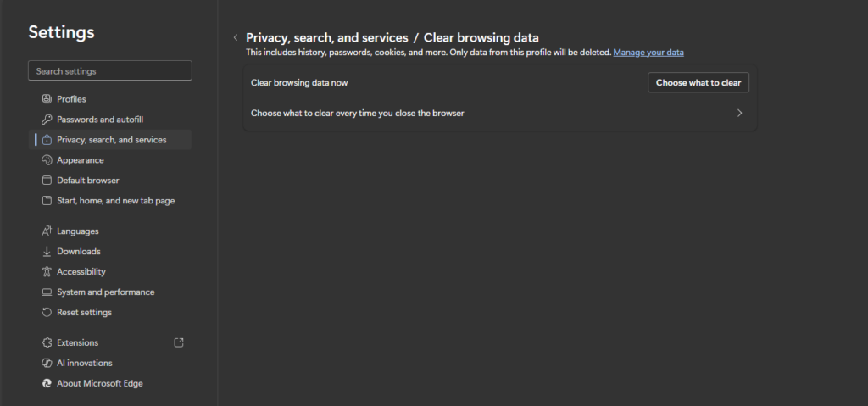Focus the Search settings input field

[x=110, y=71]
